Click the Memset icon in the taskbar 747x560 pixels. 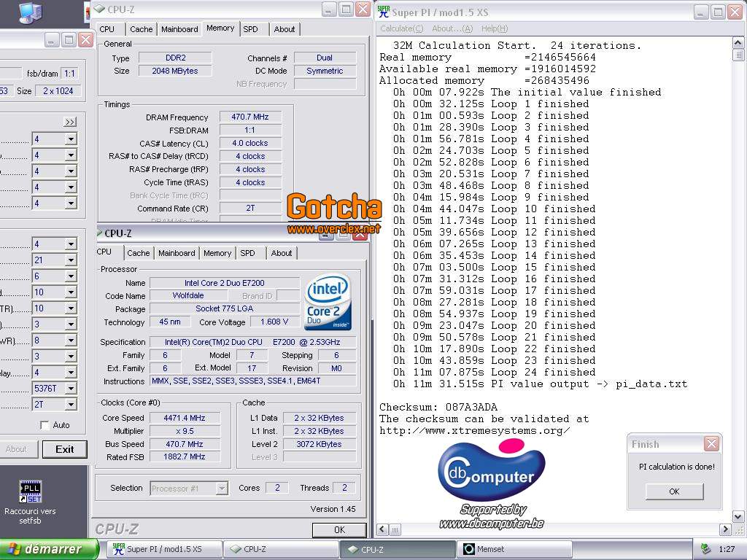pos(469,549)
